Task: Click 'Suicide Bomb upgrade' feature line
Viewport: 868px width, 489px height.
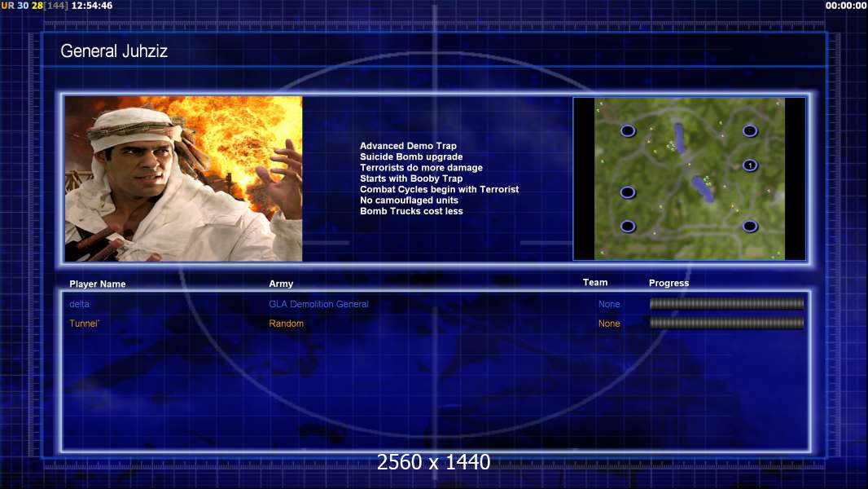Action: coord(411,156)
